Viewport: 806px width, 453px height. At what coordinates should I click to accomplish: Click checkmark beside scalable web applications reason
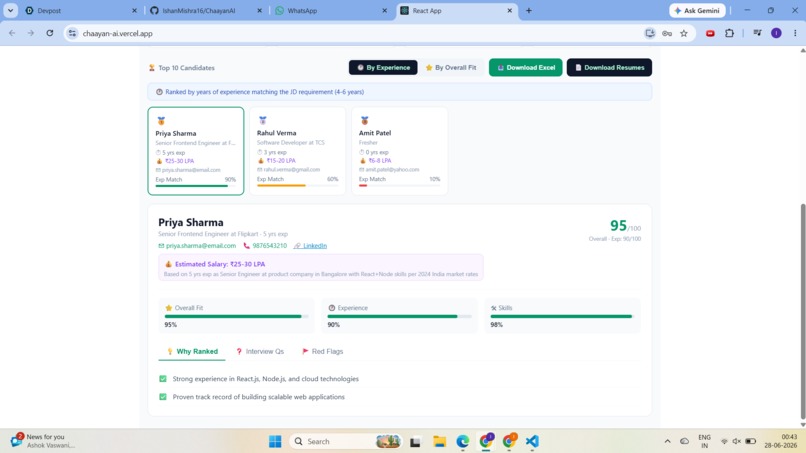tap(163, 397)
